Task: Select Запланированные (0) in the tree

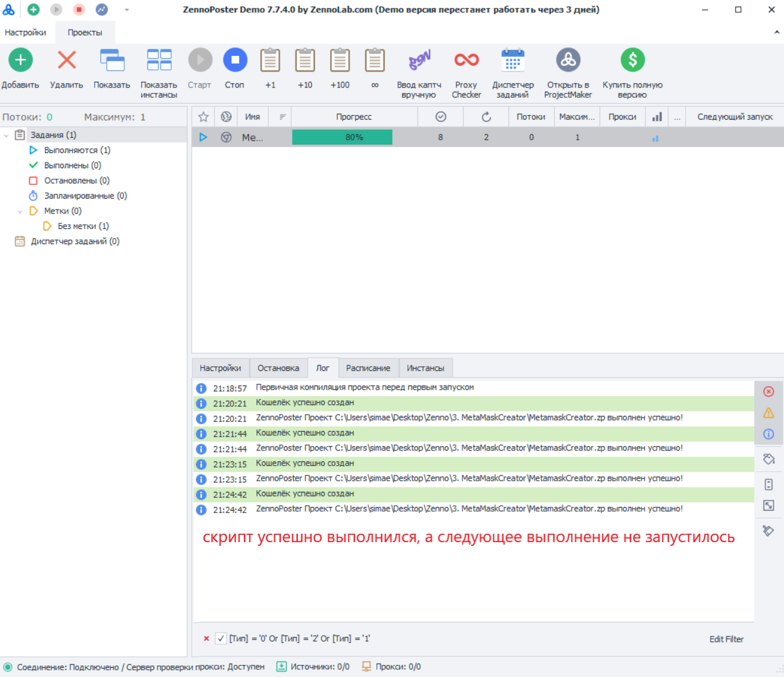Action: [86, 196]
